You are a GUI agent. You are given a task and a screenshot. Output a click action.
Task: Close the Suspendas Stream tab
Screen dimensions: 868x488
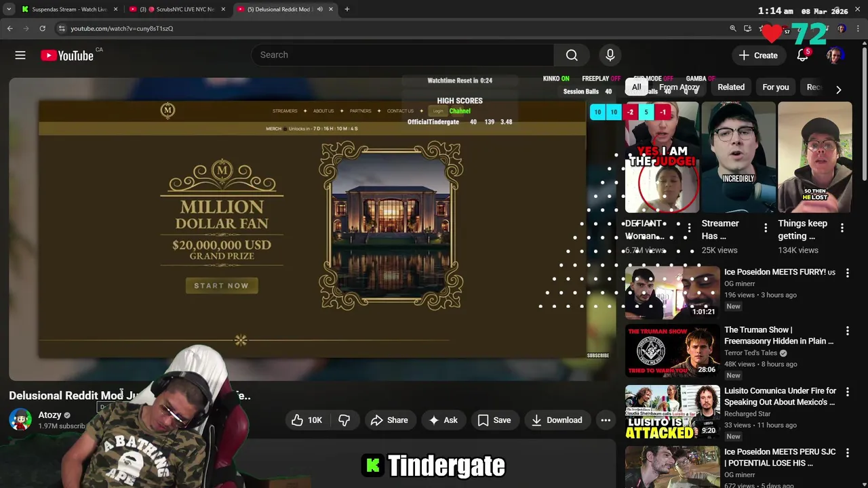click(x=115, y=9)
